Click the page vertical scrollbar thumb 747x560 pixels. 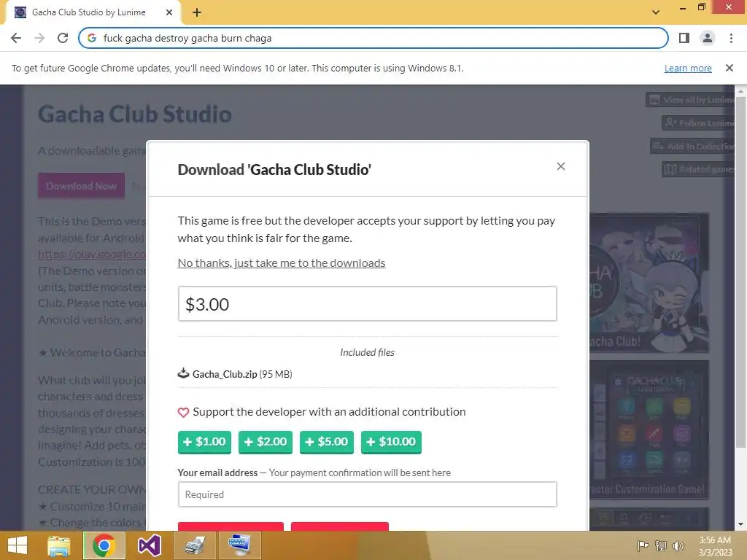click(740, 271)
